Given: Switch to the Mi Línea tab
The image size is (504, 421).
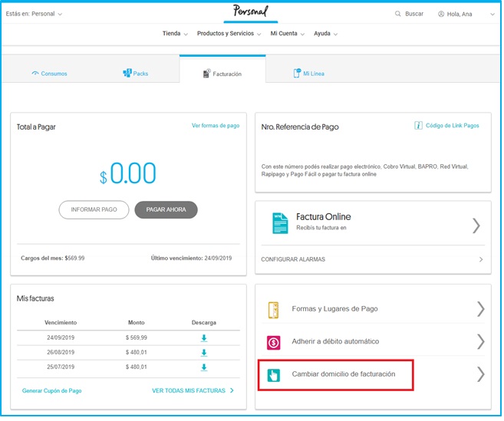Looking at the screenshot, I should 310,74.
